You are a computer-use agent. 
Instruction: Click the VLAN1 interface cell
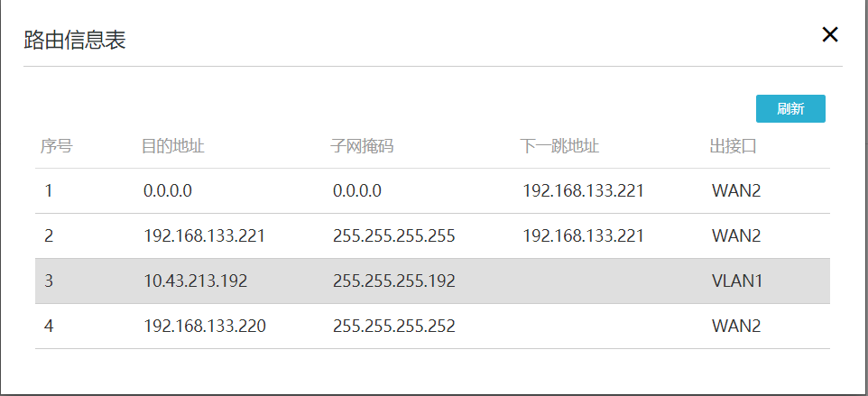tap(737, 281)
